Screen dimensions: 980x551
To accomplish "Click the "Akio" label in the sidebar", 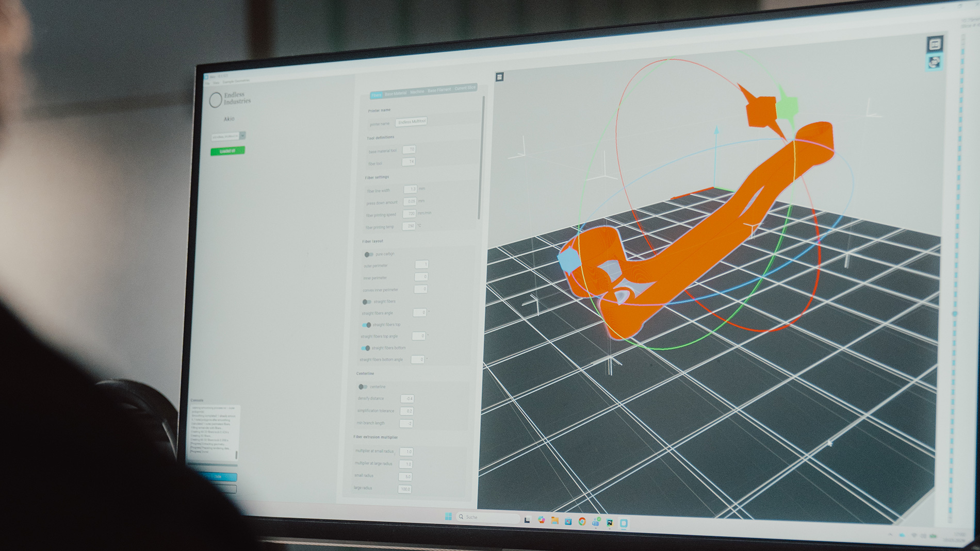I will coord(229,119).
